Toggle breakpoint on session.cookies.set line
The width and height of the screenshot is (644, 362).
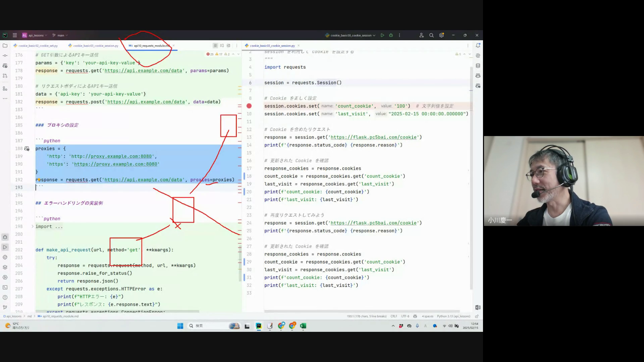[x=249, y=106]
